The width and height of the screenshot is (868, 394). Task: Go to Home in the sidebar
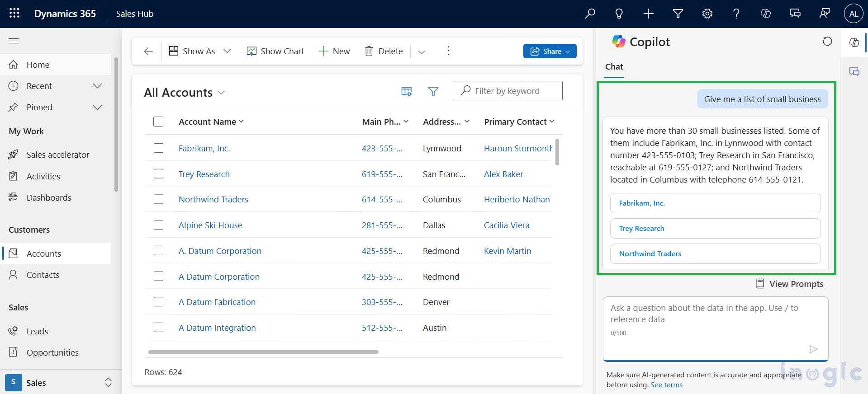pos(56,65)
